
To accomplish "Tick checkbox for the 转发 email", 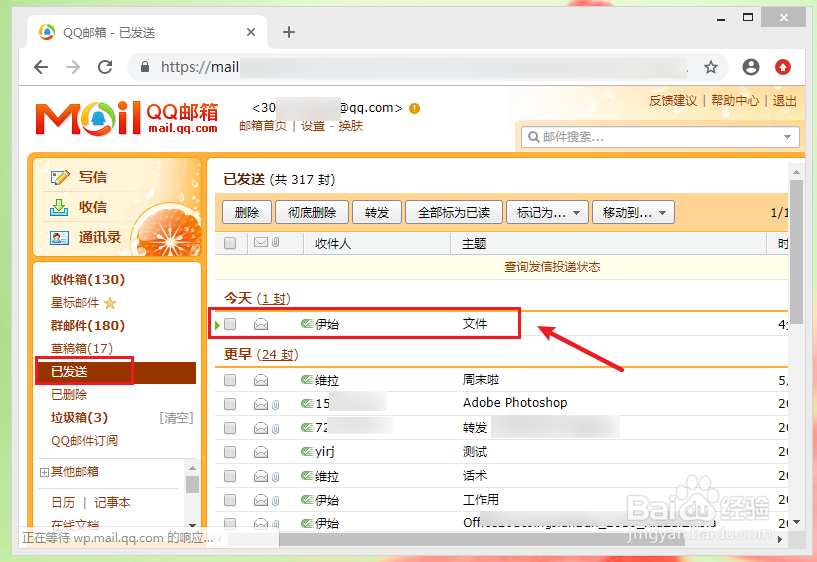I will (230, 428).
